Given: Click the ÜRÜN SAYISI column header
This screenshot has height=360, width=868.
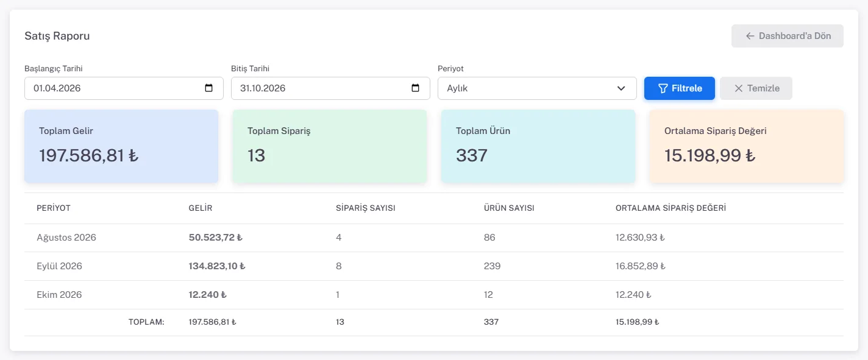Looking at the screenshot, I should (509, 208).
